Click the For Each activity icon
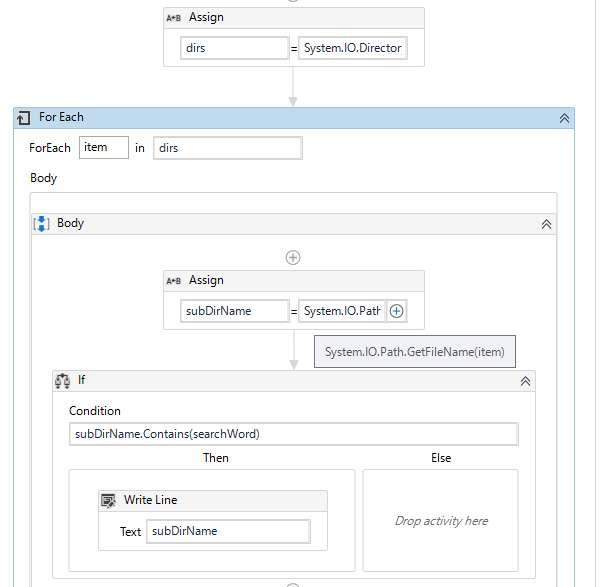Screen dimensions: 615x587 tap(25, 118)
